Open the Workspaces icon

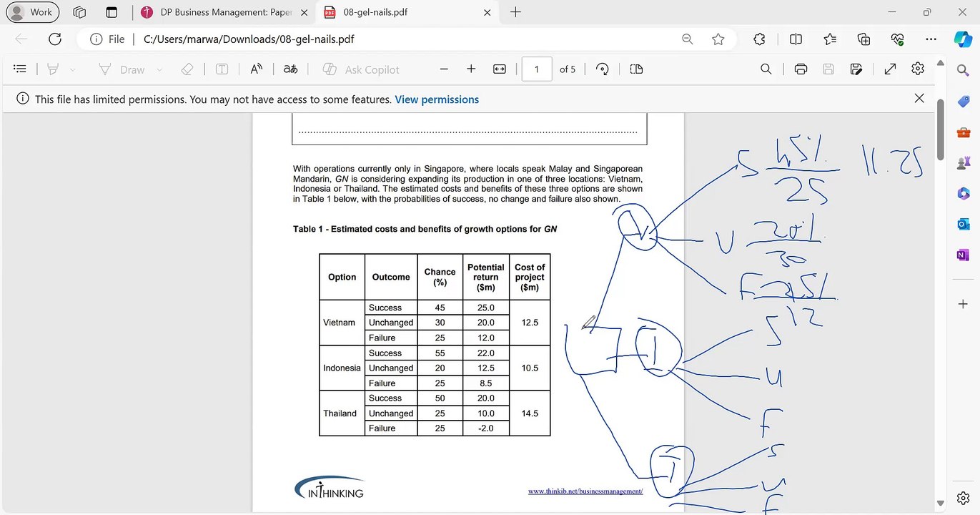[x=79, y=12]
